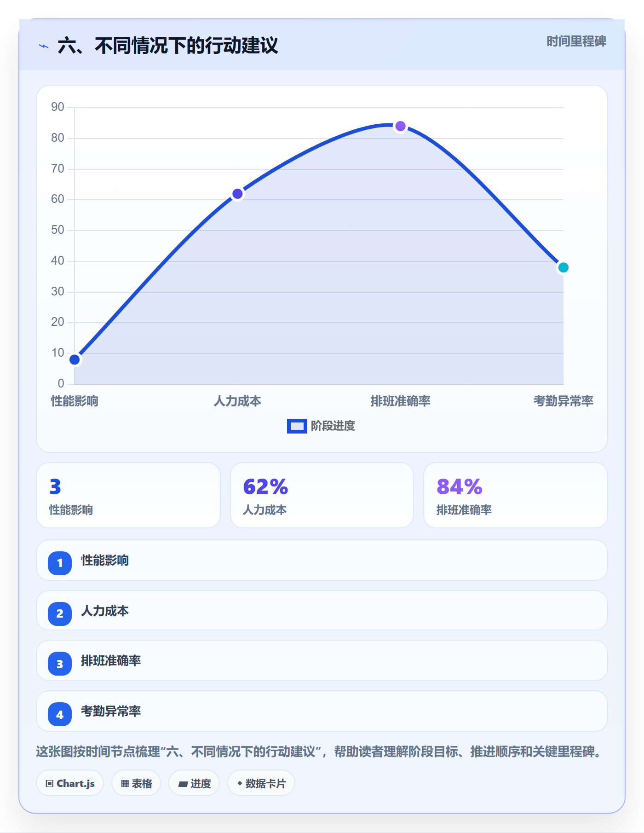The image size is (644, 833).
Task: Select the 性能影响 data point on chart
Action: 75,359
